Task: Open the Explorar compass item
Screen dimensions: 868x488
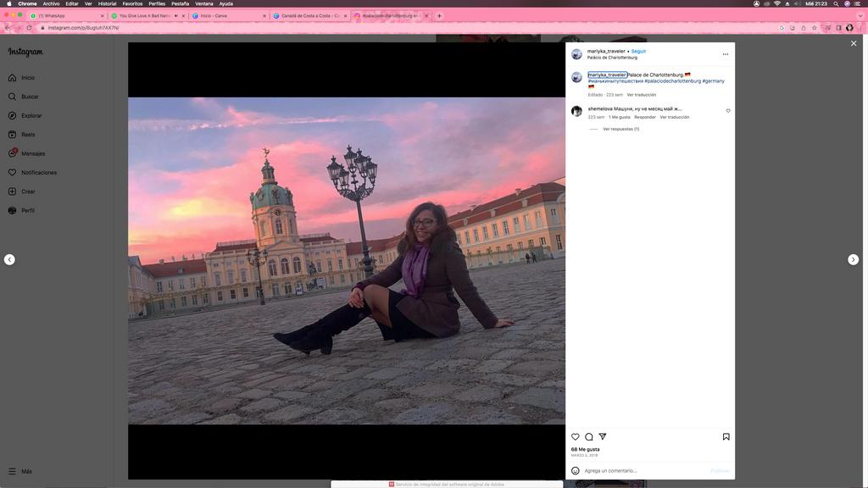Action: click(25, 115)
